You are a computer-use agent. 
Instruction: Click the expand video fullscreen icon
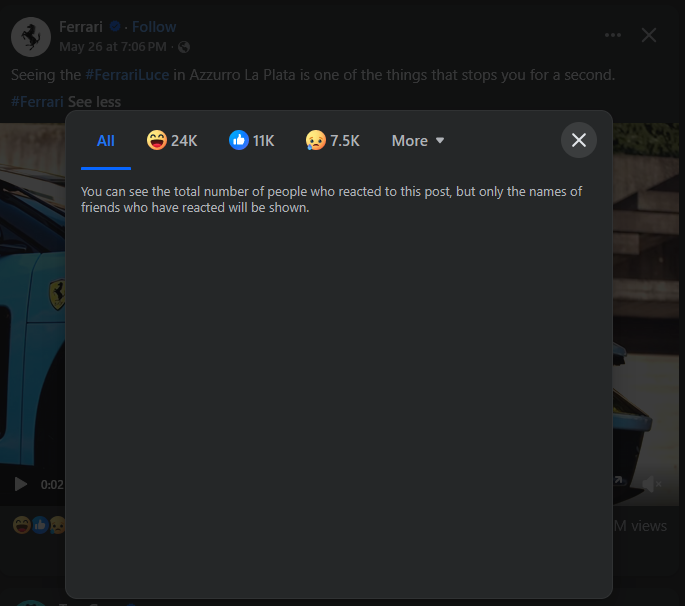pos(618,481)
